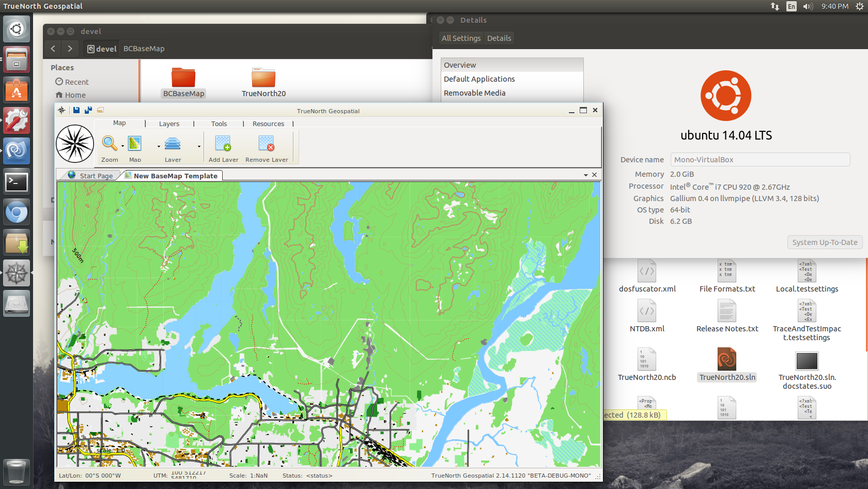
Task: Select the BCBaseMap folder icon
Action: [183, 78]
